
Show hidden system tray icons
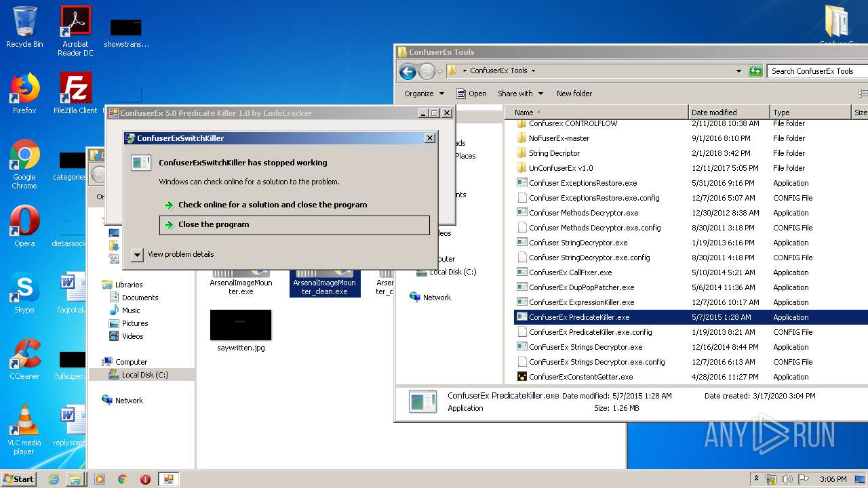point(757,479)
